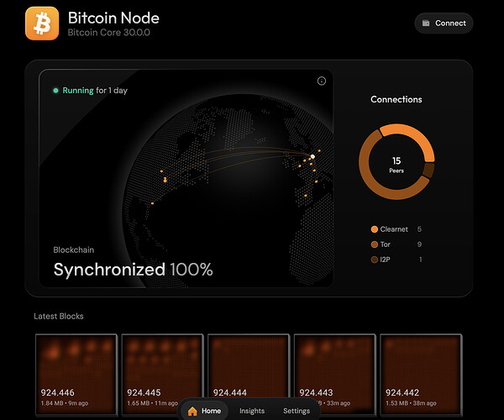
Task: Click the Clearnet legend color dot
Action: 374,229
